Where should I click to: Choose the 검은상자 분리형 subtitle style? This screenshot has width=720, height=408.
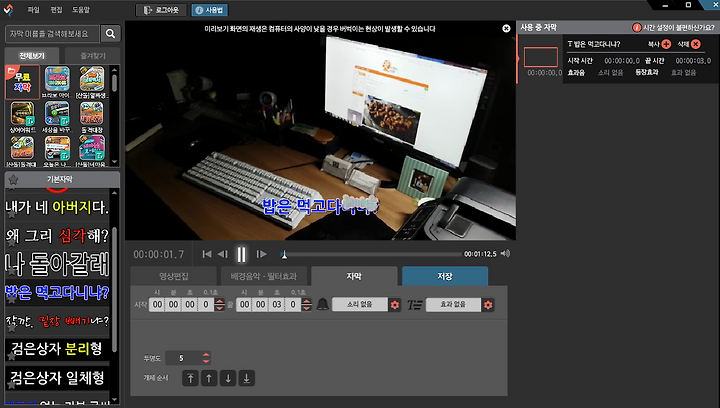pyautogui.click(x=57, y=349)
